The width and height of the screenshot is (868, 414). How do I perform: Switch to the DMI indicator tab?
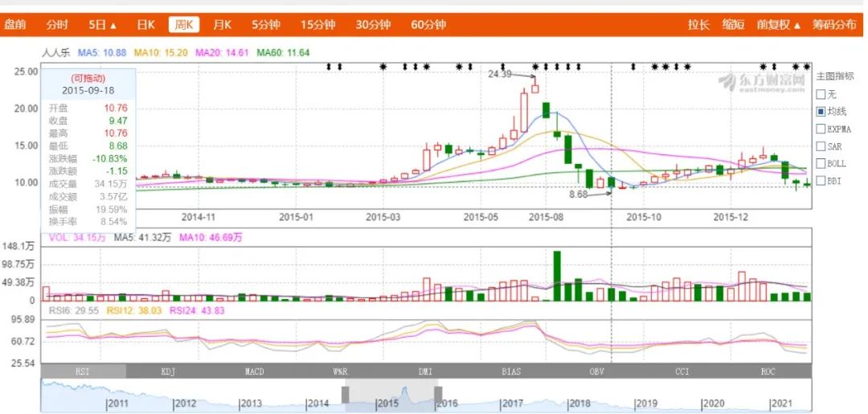click(426, 371)
